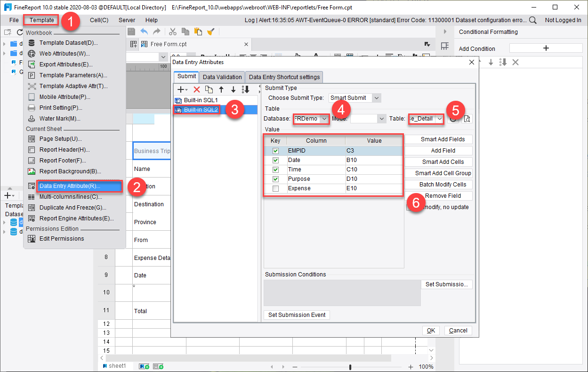The width and height of the screenshot is (588, 372).
Task: Toggle Key checkbox for EMPID
Action: 275,151
